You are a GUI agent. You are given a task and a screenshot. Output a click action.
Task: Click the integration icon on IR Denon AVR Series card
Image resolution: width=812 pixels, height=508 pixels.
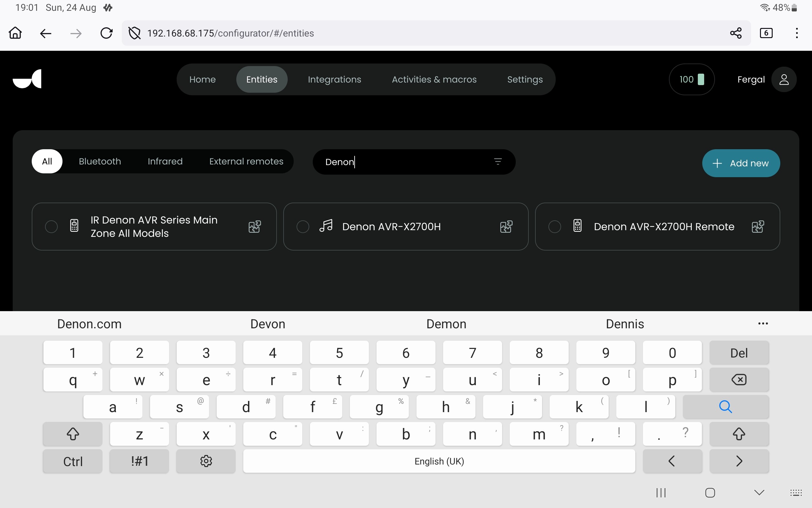point(255,226)
